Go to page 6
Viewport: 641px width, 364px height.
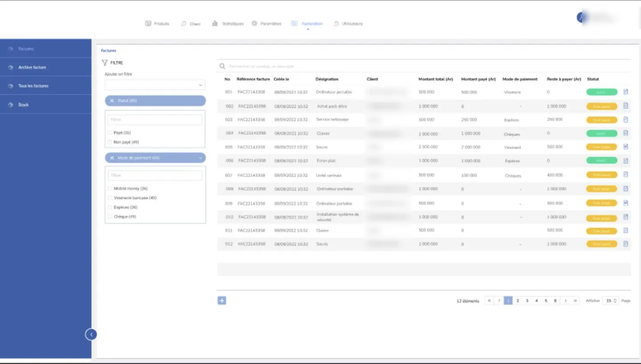coord(556,301)
